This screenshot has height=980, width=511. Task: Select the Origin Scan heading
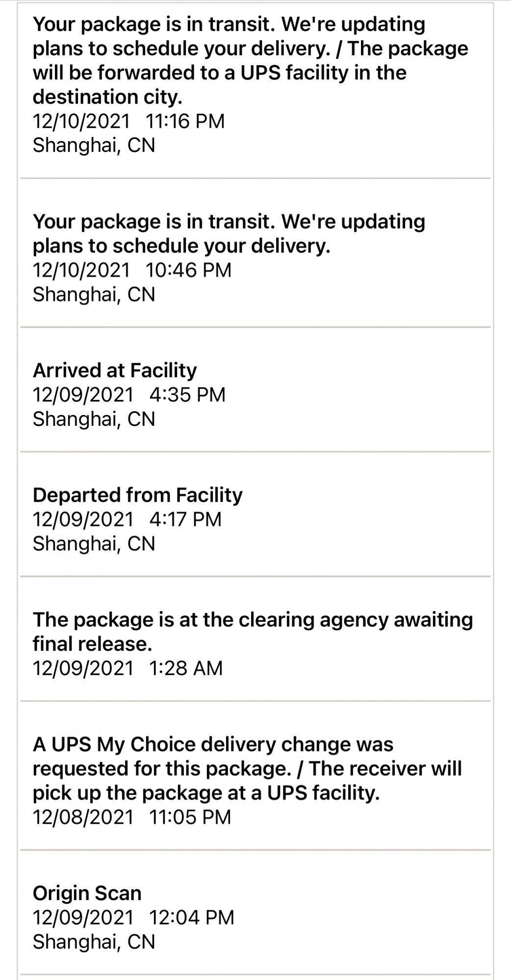point(87,893)
